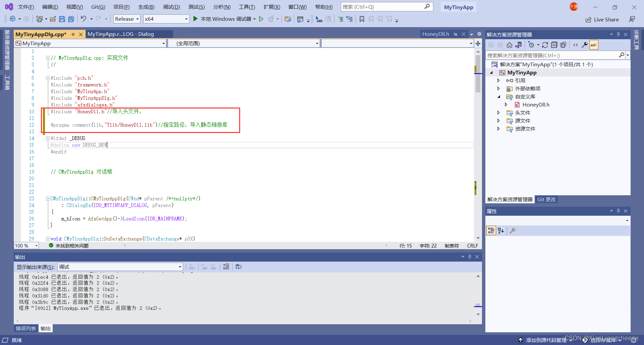This screenshot has width=644, height=345.
Task: Toggle auto-hide pin on Solution Explorer panel
Action: point(618,34)
